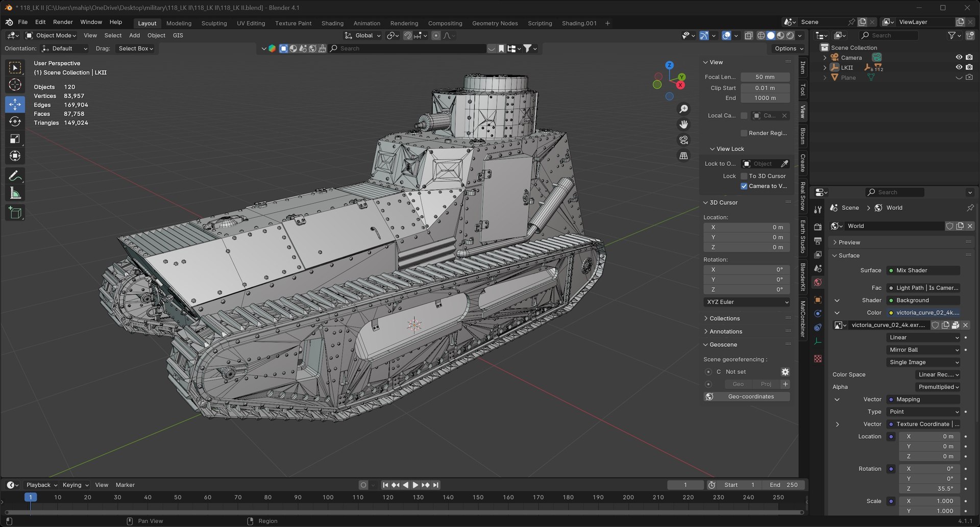Open the Sculpting workspace tab
Screen dimensions: 980x527
tap(214, 23)
